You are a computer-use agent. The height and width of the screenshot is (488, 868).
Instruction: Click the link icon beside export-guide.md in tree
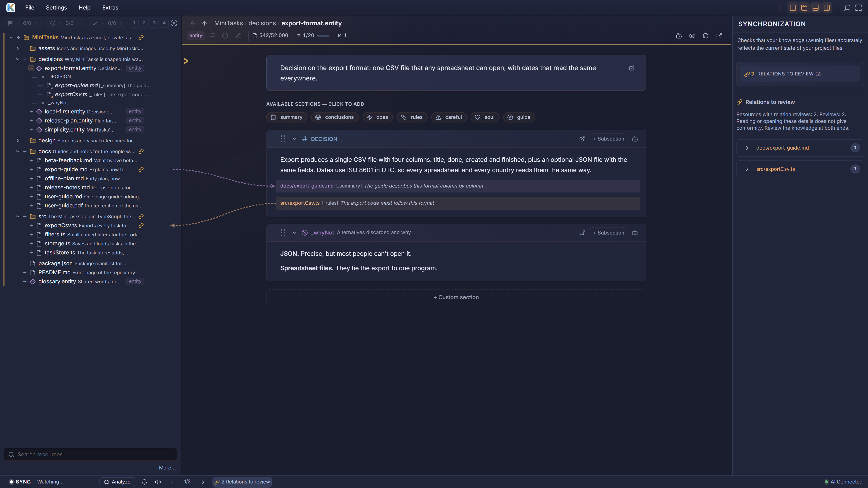tap(141, 169)
